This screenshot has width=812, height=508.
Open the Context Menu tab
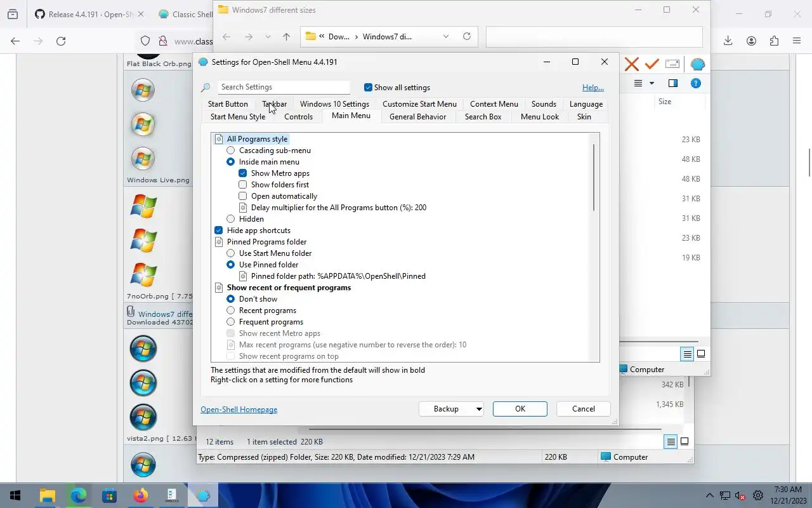pos(494,104)
